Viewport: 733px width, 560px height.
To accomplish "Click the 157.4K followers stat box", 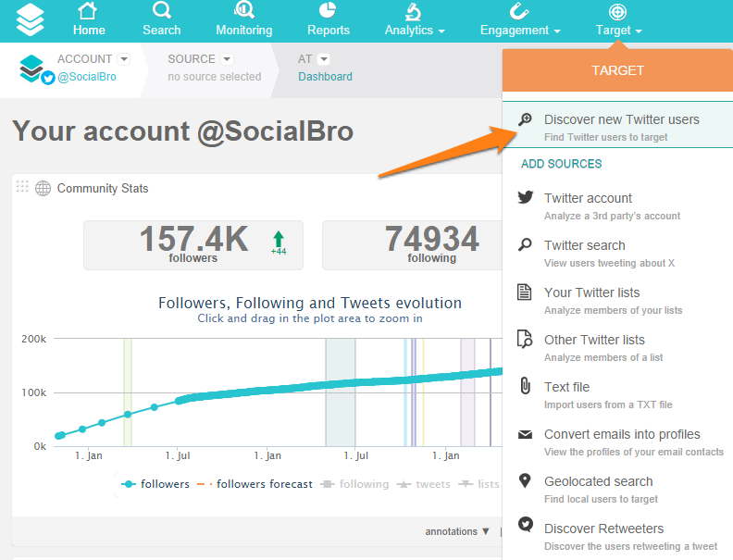I will click(193, 245).
